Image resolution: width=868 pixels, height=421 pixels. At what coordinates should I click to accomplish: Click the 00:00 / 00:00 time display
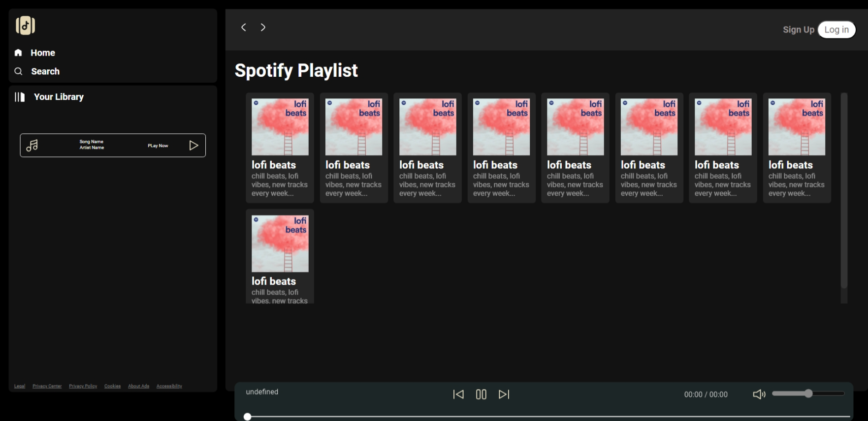pyautogui.click(x=706, y=394)
